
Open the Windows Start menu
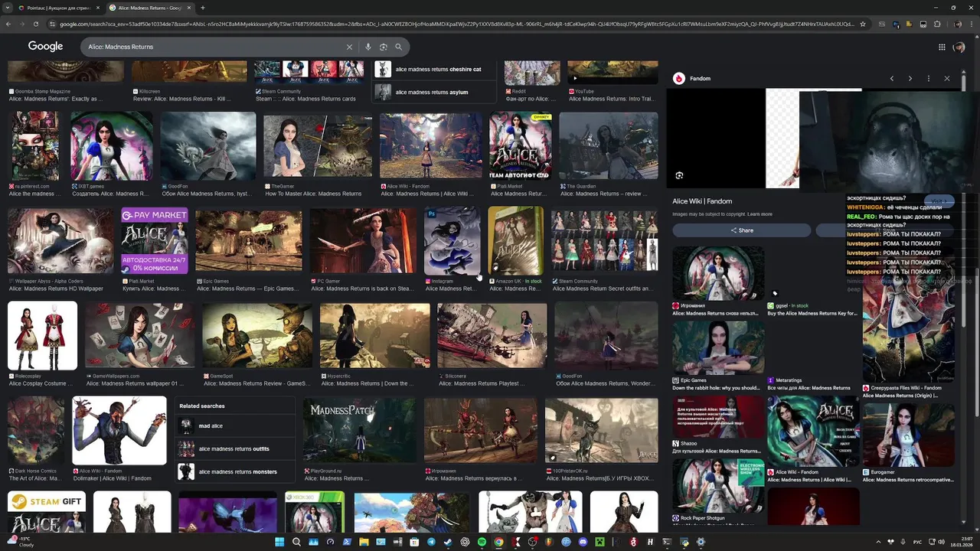point(280,542)
